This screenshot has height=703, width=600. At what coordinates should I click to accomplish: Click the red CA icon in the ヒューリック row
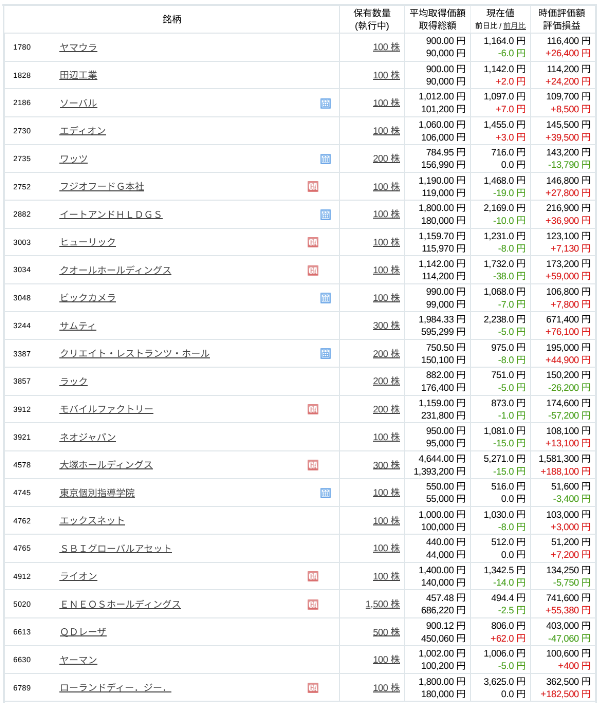[313, 243]
